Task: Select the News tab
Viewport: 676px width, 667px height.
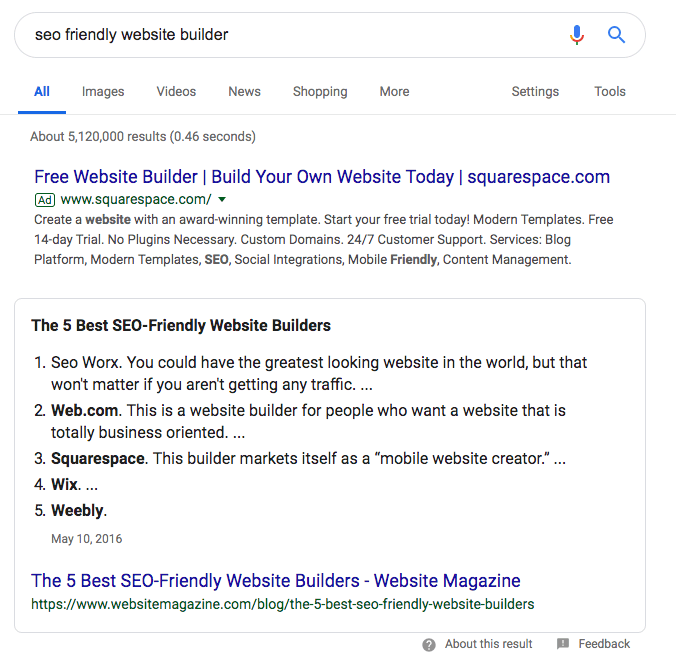Action: (x=244, y=91)
